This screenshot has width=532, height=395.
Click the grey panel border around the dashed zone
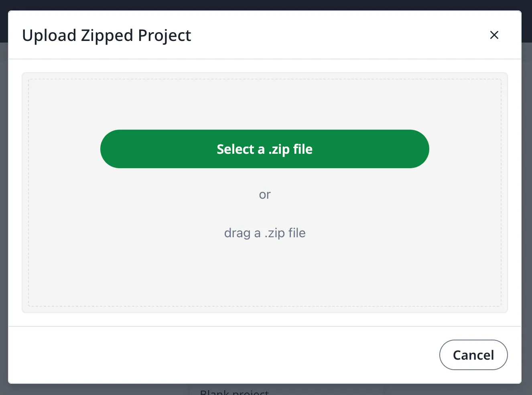tap(25, 193)
